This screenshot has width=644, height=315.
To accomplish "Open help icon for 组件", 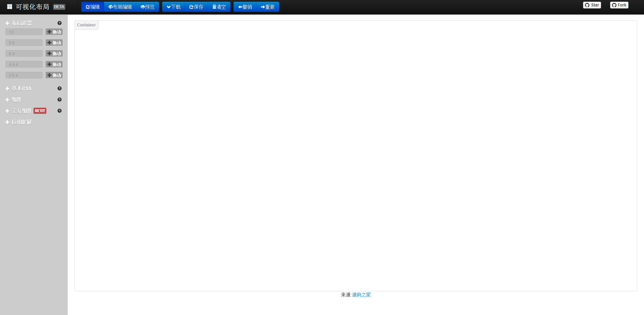I will [x=60, y=100].
